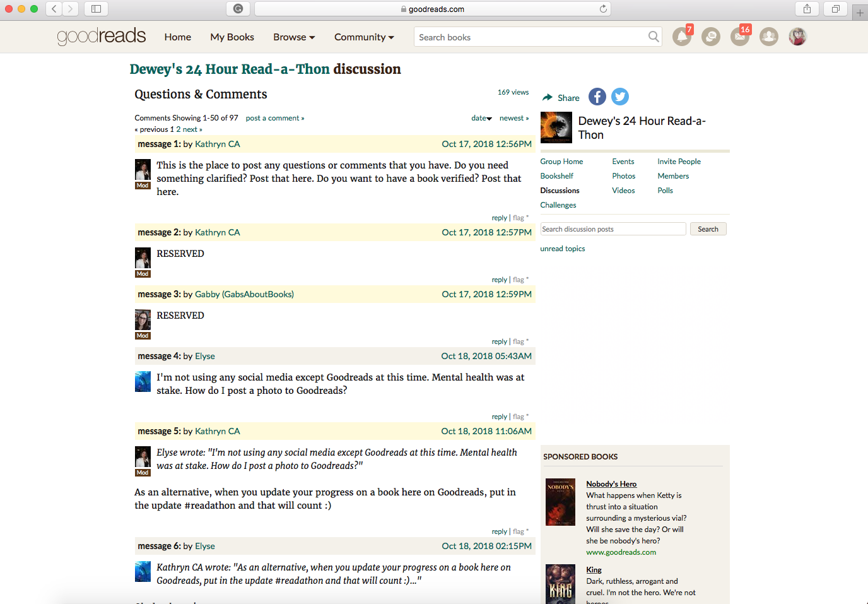This screenshot has height=604, width=868.
Task: Open the user profile avatar
Action: [x=797, y=37]
